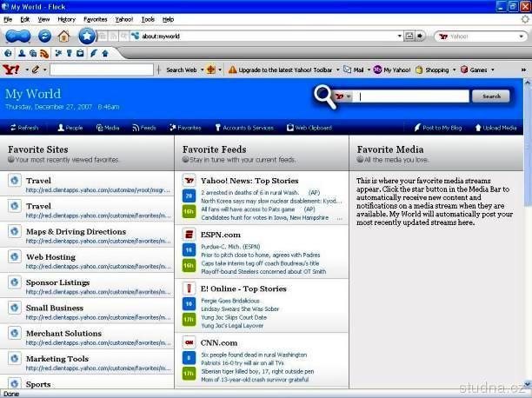Click Feeds in My World bar
The image size is (532, 398).
144,128
